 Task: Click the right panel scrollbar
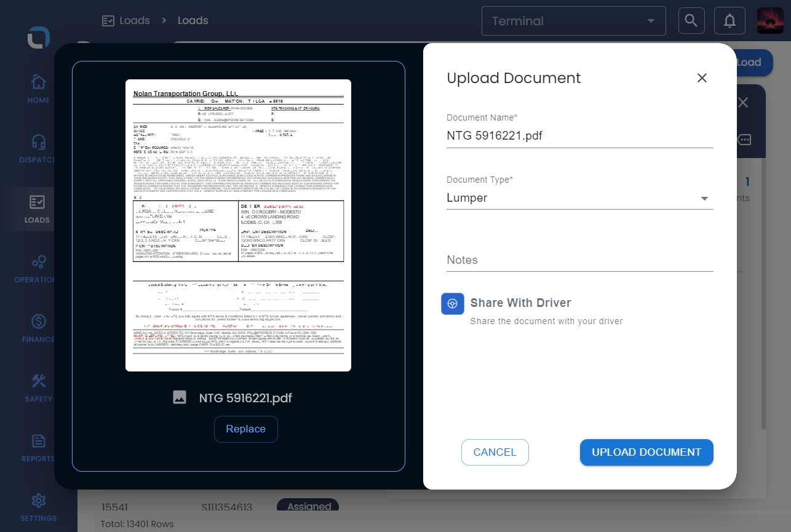763,293
